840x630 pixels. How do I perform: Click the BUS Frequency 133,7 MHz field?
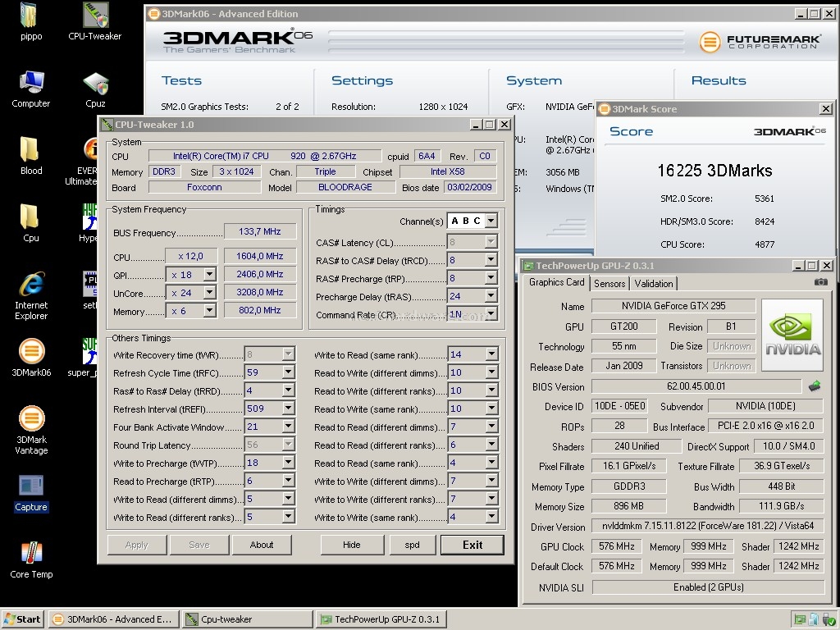point(260,231)
